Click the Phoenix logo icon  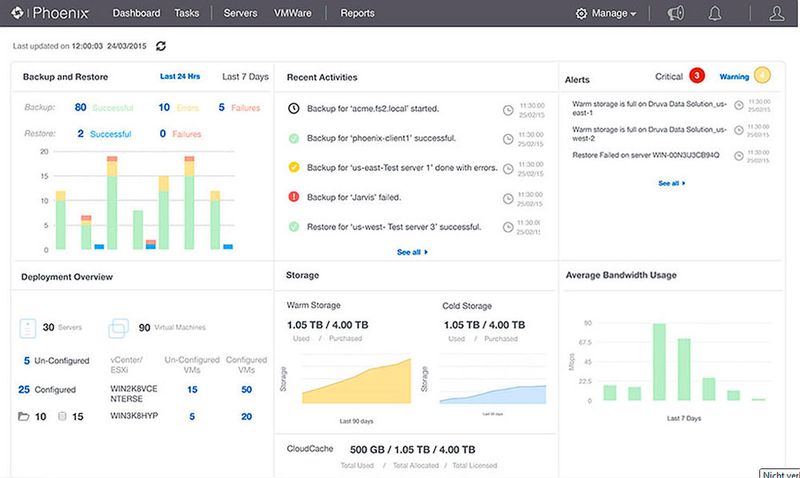pos(18,14)
